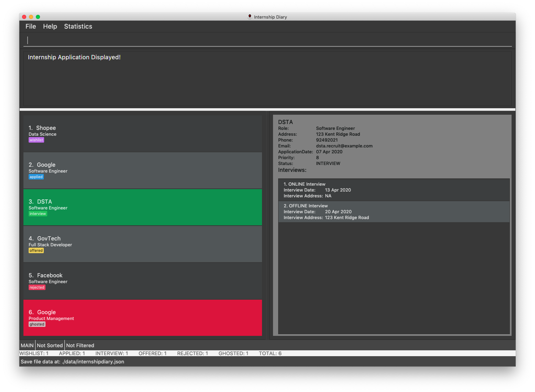Image resolution: width=535 pixels, height=392 pixels.
Task: Click the address 123 Kent Ridge Road in details
Action: (x=338, y=134)
